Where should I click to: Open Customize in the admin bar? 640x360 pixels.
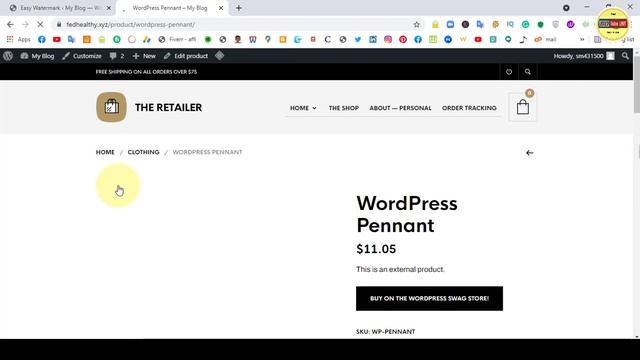point(82,56)
